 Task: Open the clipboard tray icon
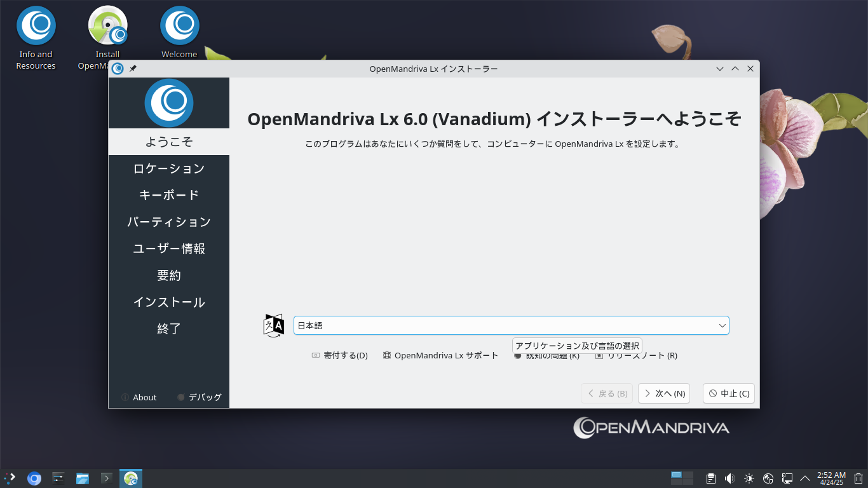click(x=712, y=478)
